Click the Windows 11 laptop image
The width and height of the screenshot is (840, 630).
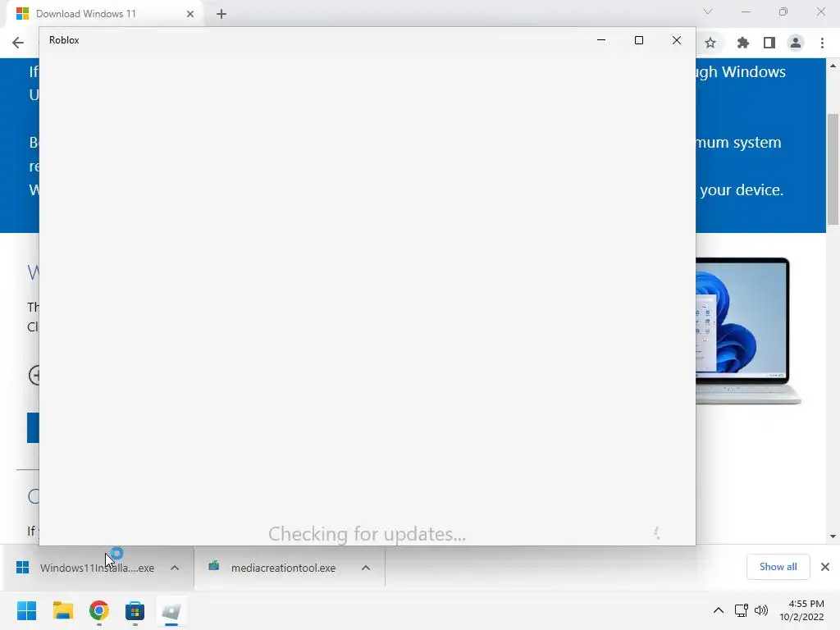(748, 331)
